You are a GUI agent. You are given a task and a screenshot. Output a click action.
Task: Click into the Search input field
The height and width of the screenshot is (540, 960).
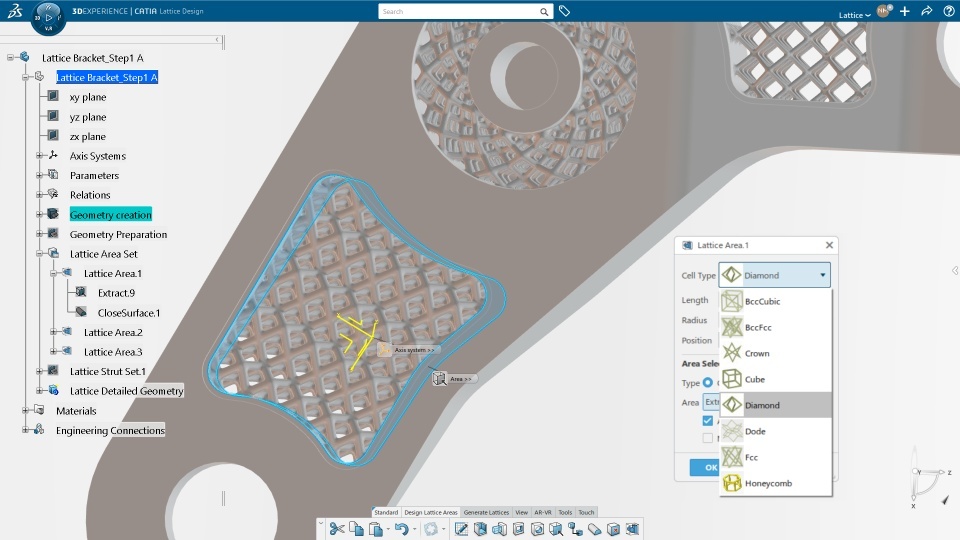(x=459, y=11)
